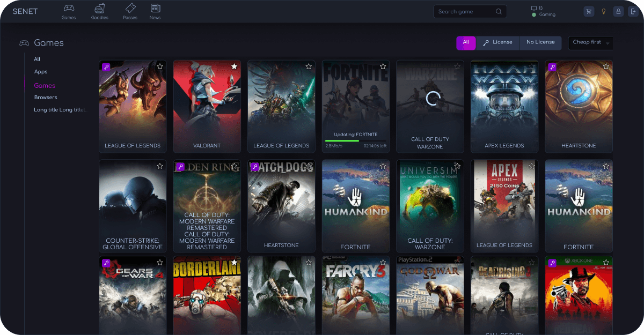Click the "02:14:06 left" time text
Screen dimensions: 644x335
(375, 146)
